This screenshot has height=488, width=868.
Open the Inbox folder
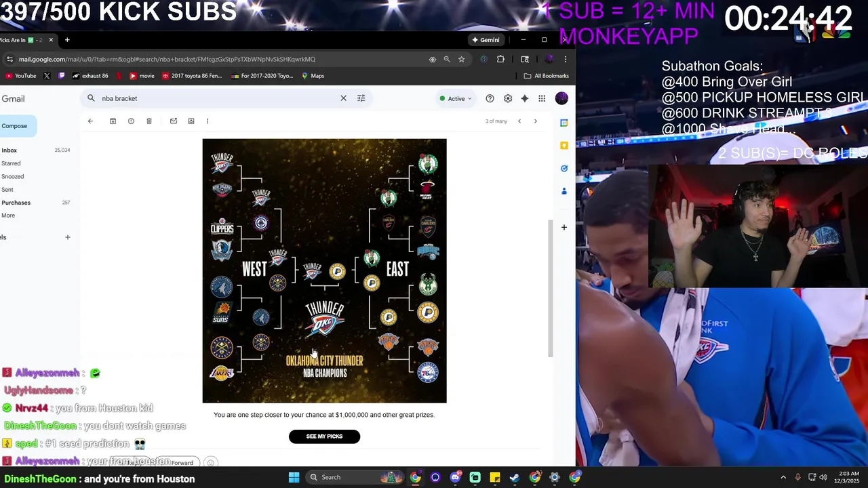[9, 150]
